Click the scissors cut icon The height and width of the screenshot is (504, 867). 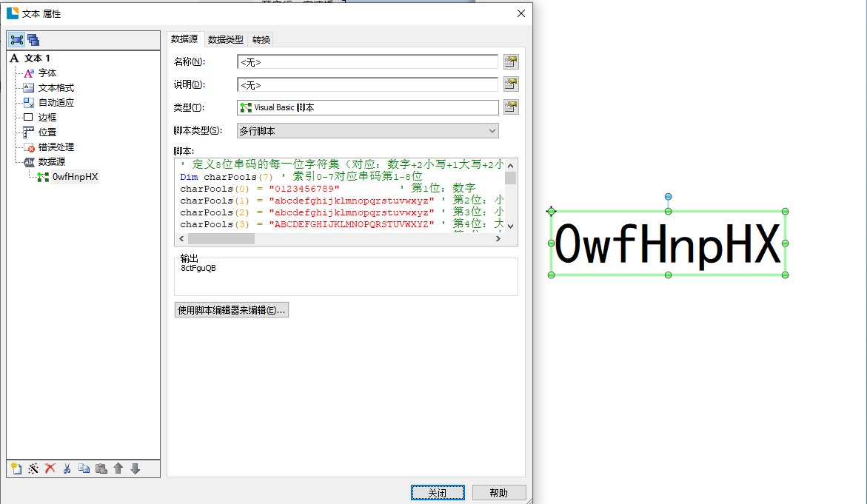click(x=67, y=468)
